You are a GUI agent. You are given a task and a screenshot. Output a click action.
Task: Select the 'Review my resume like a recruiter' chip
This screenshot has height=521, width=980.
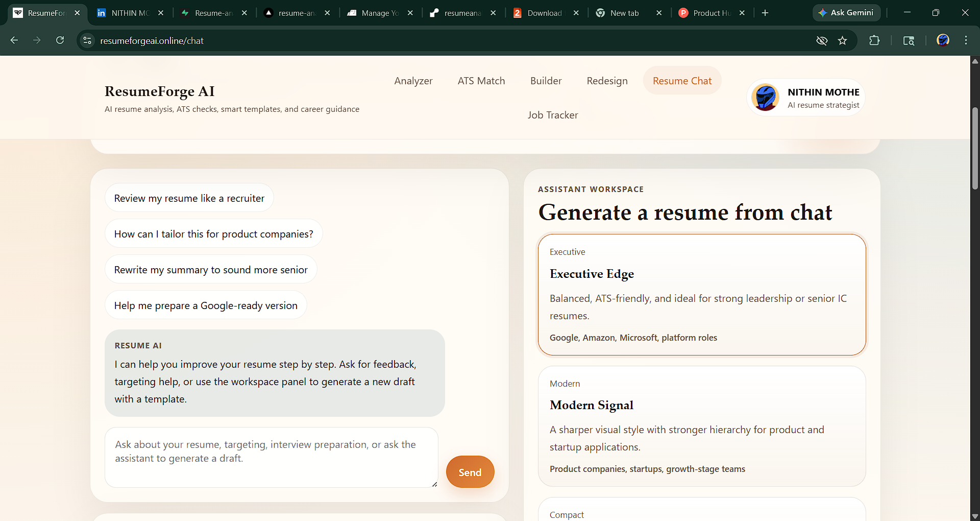pyautogui.click(x=189, y=198)
